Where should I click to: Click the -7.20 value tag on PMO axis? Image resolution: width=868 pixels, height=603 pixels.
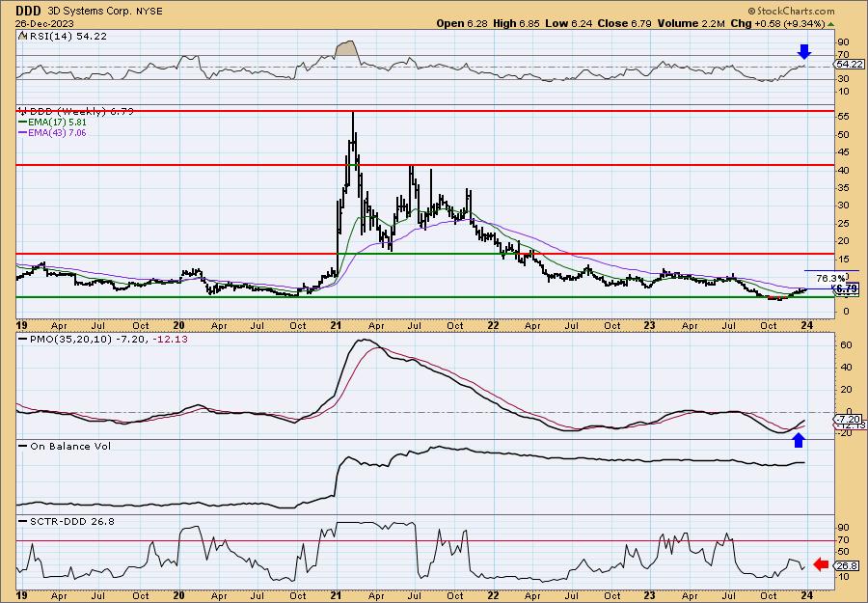coord(848,419)
